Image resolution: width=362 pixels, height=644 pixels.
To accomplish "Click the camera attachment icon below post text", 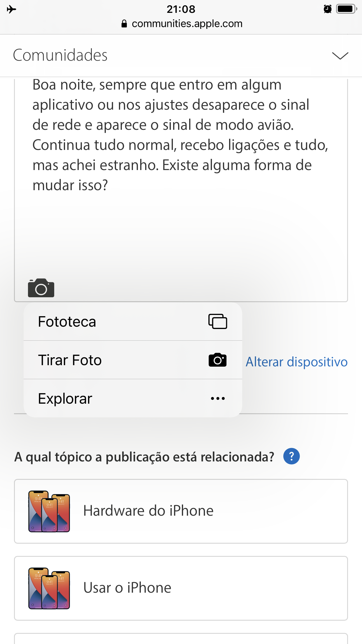I will 41,288.
